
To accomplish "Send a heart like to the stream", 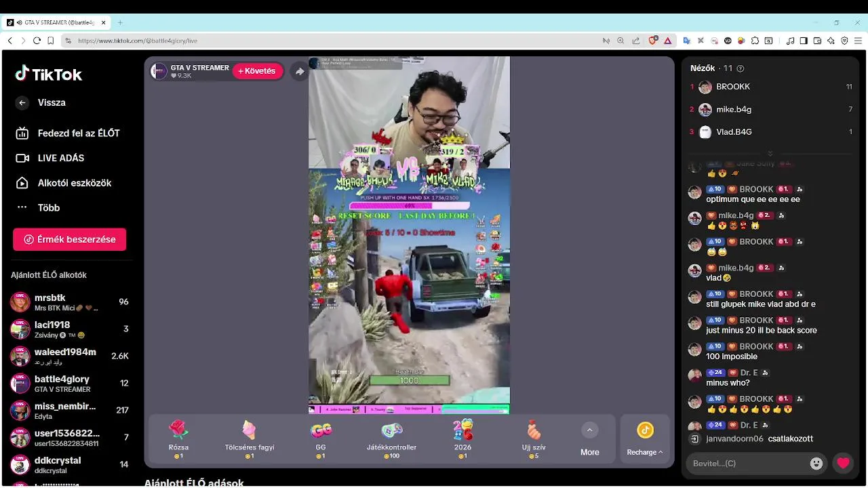I will tap(843, 464).
